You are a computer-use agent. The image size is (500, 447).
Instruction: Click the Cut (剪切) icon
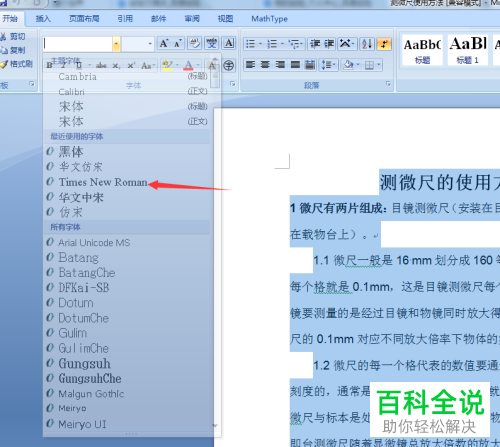pos(4,36)
